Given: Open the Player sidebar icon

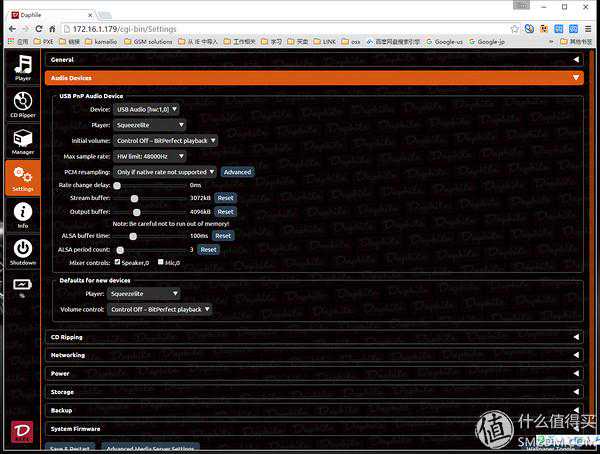Looking at the screenshot, I should (x=22, y=67).
